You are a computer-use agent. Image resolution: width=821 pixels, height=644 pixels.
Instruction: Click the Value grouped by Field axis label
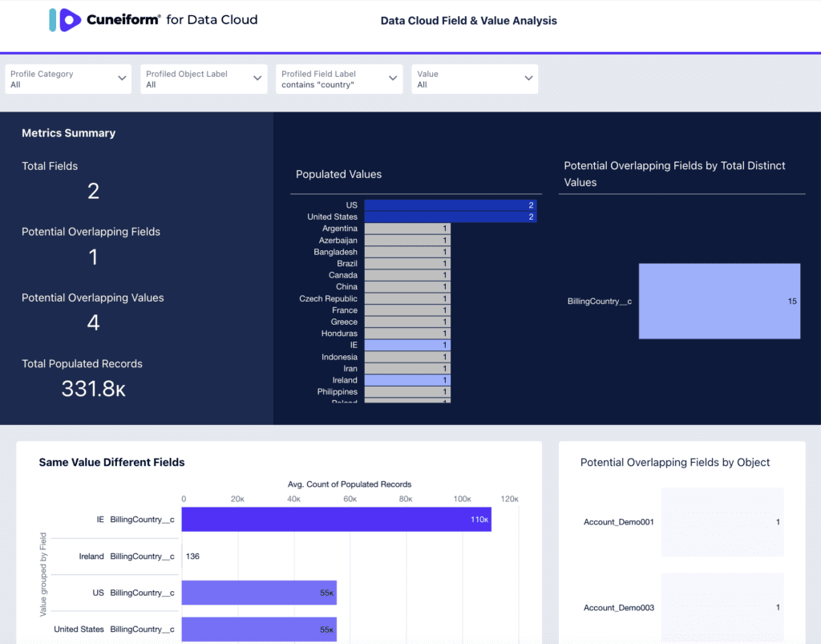pos(43,574)
